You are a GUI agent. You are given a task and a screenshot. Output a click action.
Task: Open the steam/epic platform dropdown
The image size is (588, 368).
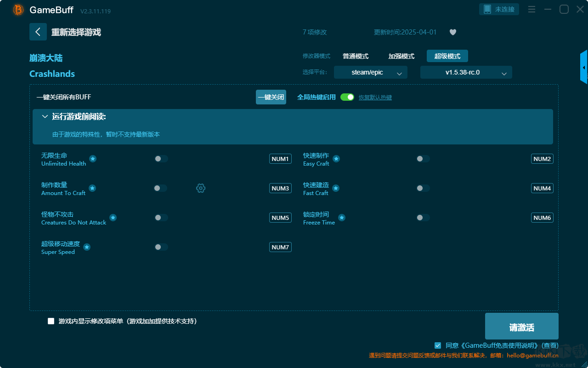coord(370,73)
